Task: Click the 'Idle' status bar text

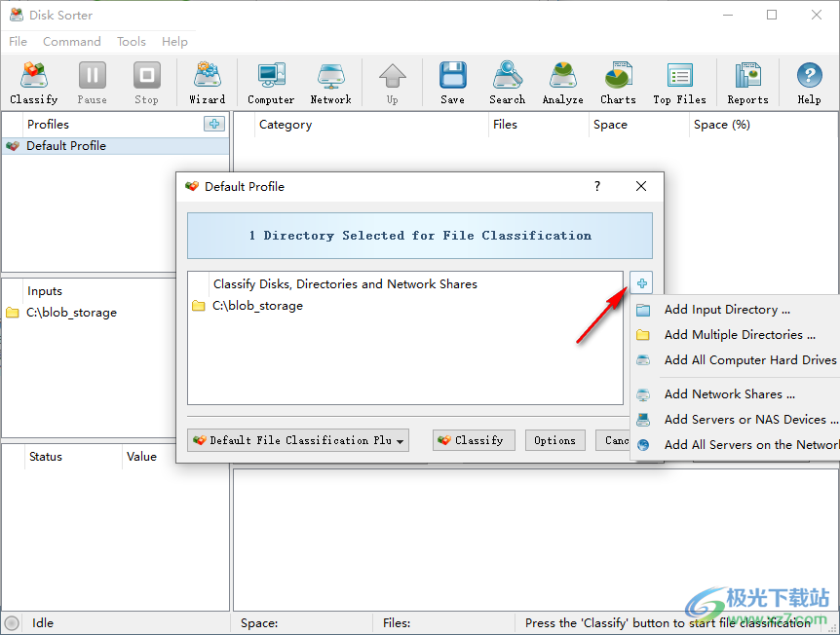Action: [x=42, y=623]
